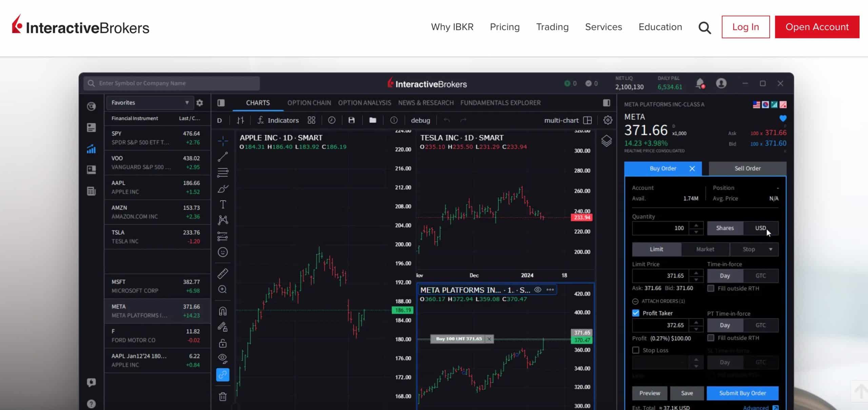Open the Pricing navigation link
Viewport: 868px width, 410px height.
point(505,27)
